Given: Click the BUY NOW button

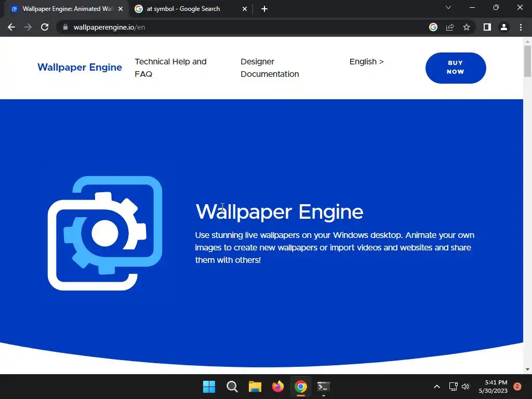Looking at the screenshot, I should tap(456, 68).
